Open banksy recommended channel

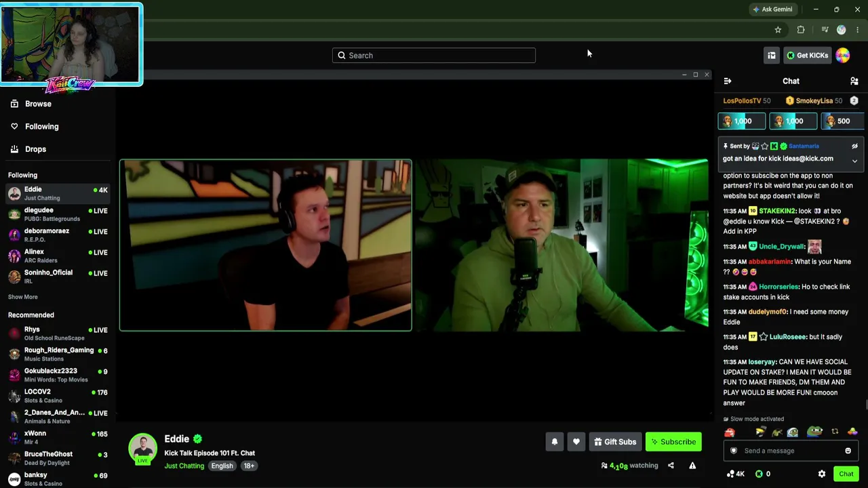(x=58, y=479)
